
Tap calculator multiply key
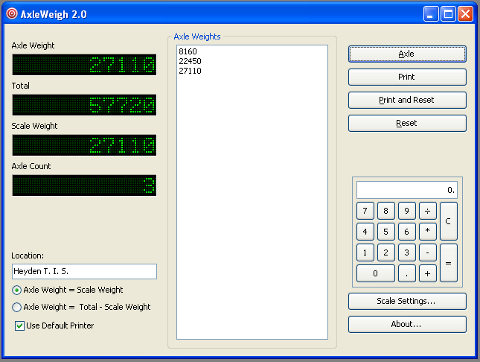[428, 232]
